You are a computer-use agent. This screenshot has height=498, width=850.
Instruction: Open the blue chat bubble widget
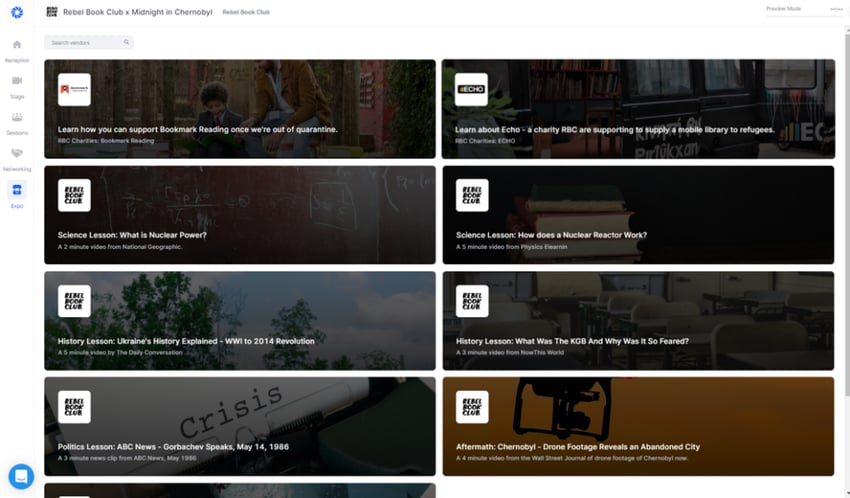point(21,476)
